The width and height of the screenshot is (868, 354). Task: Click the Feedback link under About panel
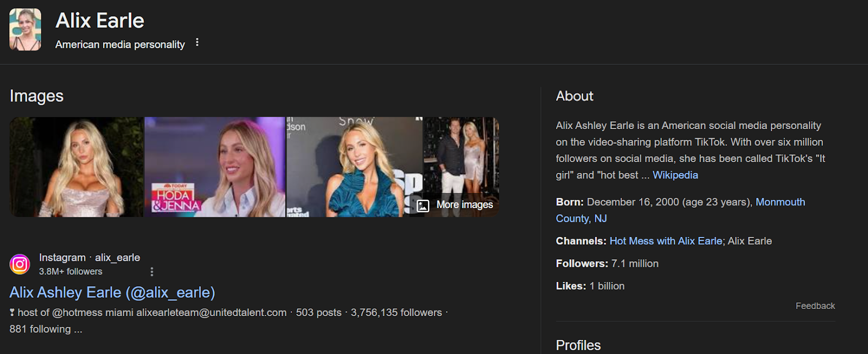pos(815,306)
